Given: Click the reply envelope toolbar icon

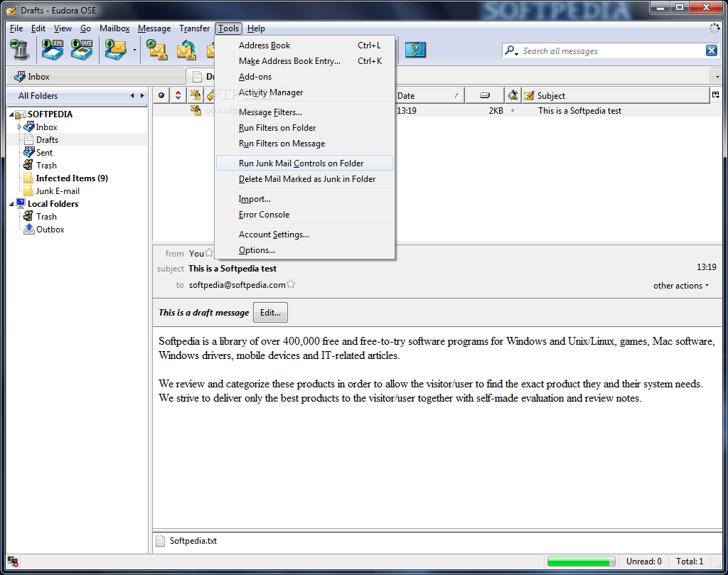Looking at the screenshot, I should pos(186,50).
